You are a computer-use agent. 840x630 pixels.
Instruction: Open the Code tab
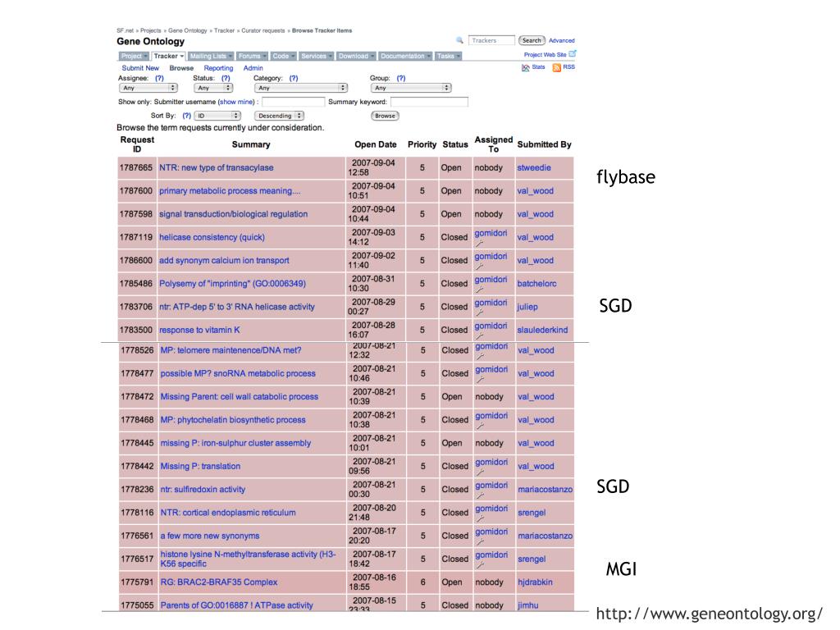(283, 56)
